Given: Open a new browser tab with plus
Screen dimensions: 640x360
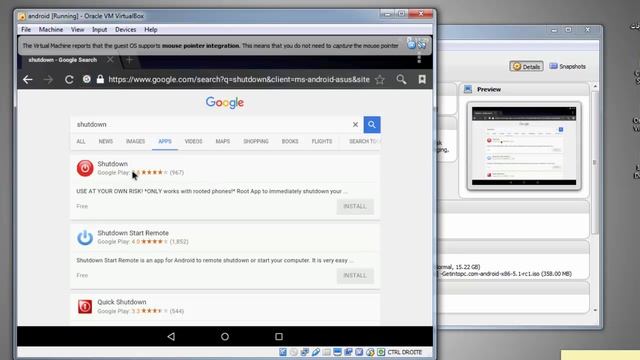Looking at the screenshot, I should coord(129,60).
